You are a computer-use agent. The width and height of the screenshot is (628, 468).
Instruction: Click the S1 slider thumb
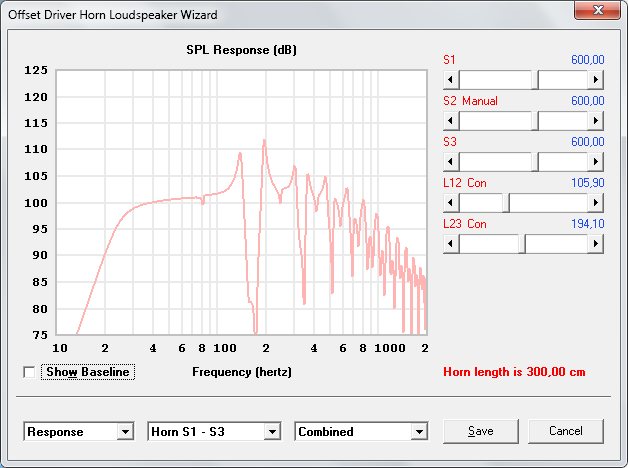click(x=535, y=80)
